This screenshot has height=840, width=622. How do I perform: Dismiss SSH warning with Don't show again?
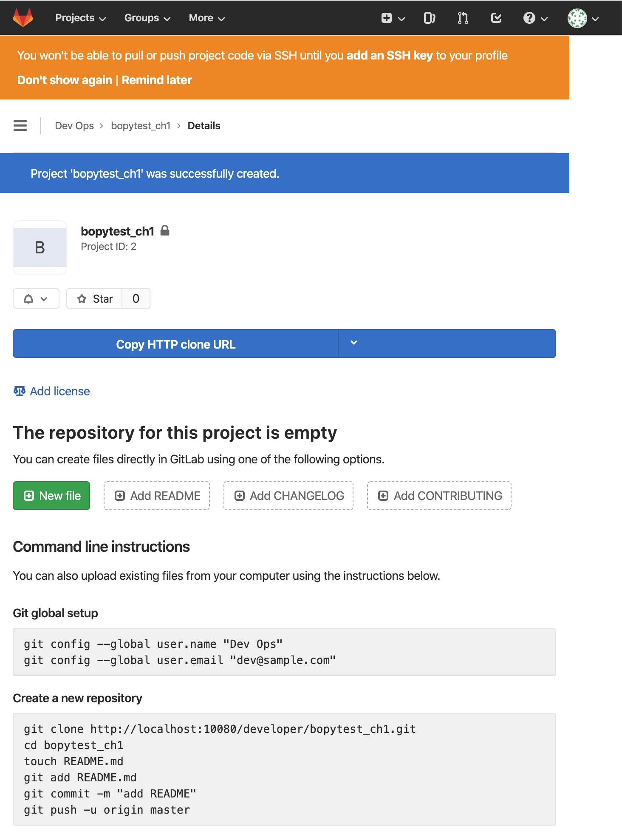pos(65,80)
